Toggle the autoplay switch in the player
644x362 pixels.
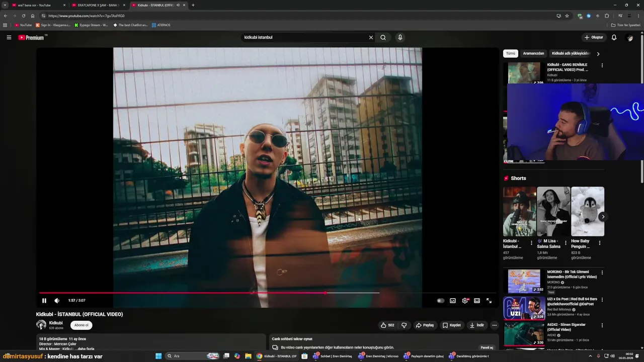coord(440,301)
